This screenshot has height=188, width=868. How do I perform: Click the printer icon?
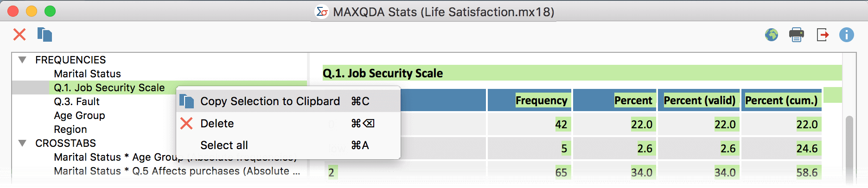coord(797,35)
